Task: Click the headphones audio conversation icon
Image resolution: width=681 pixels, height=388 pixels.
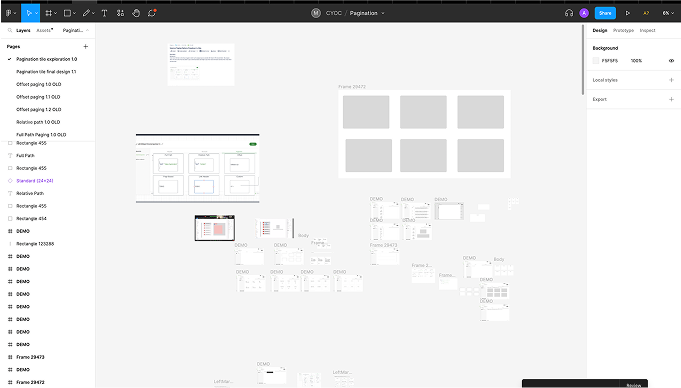Action: click(569, 13)
